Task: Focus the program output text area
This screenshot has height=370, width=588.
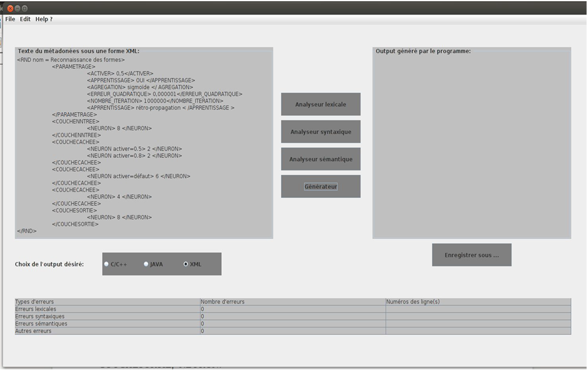Action: click(471, 144)
